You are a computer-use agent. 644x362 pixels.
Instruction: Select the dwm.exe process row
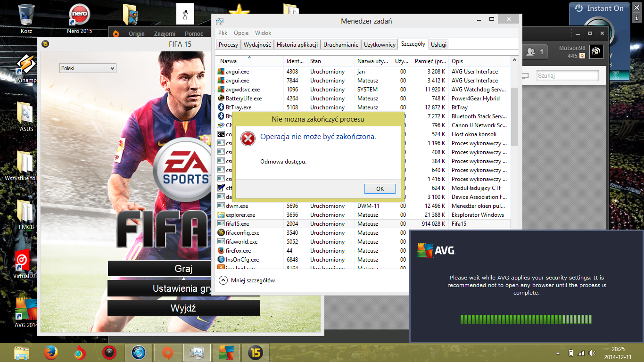coord(363,206)
